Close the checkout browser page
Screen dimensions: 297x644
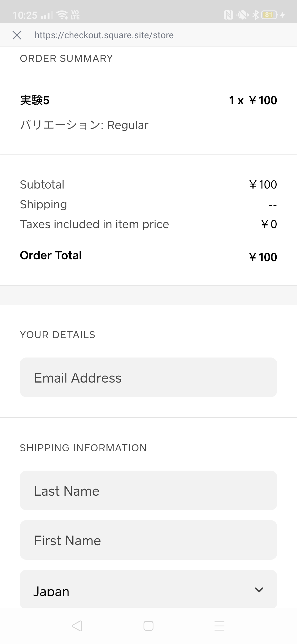coord(17,35)
